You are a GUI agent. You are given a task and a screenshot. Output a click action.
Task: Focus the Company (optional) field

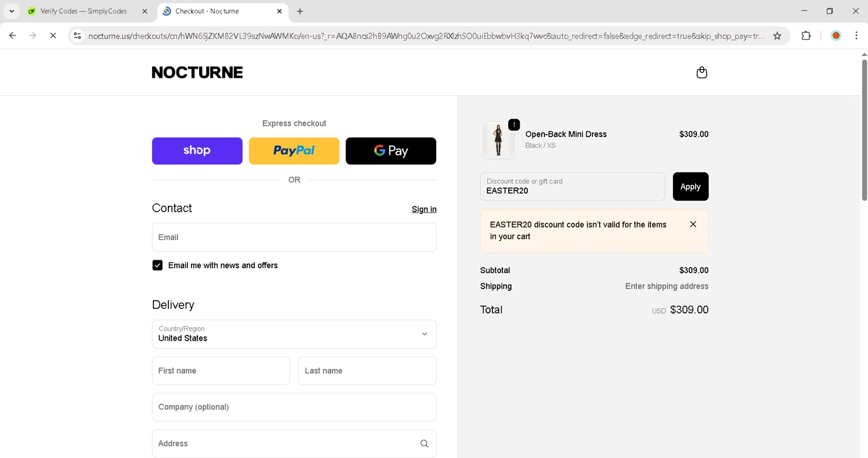294,407
